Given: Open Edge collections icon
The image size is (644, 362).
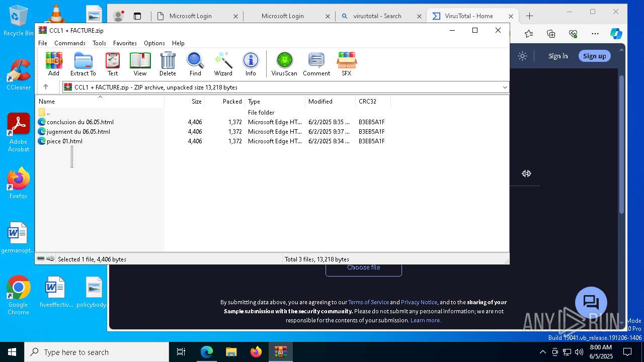Looking at the screenshot, I should (551, 34).
